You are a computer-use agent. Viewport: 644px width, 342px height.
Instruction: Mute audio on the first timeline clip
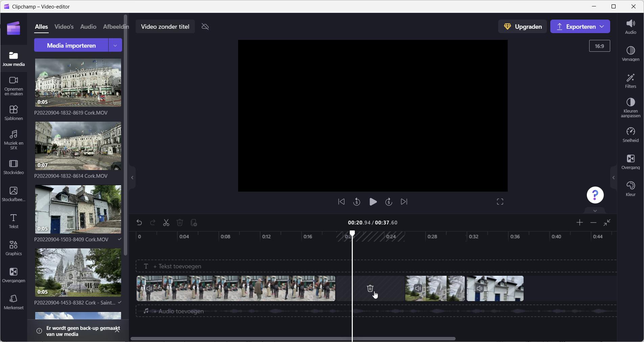coord(149,289)
